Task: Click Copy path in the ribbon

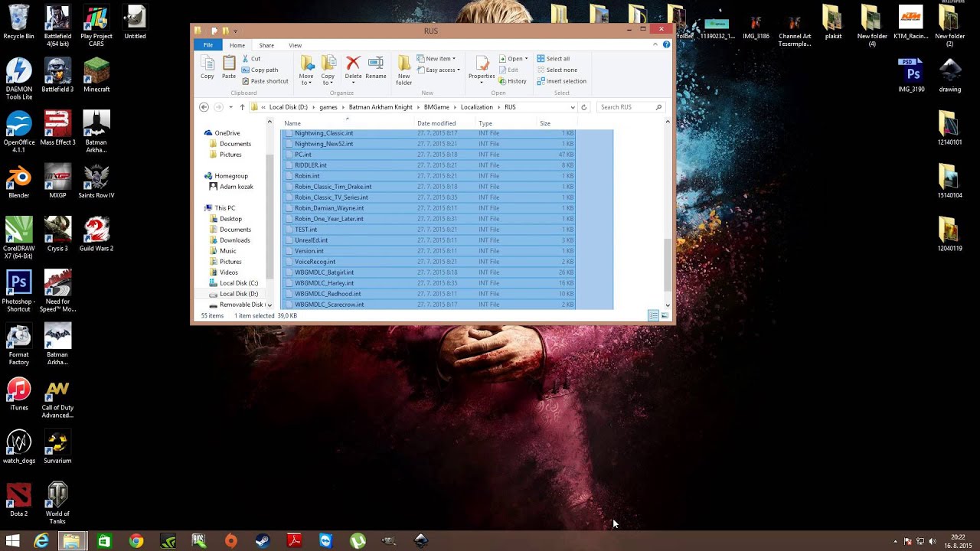Action: pos(260,70)
